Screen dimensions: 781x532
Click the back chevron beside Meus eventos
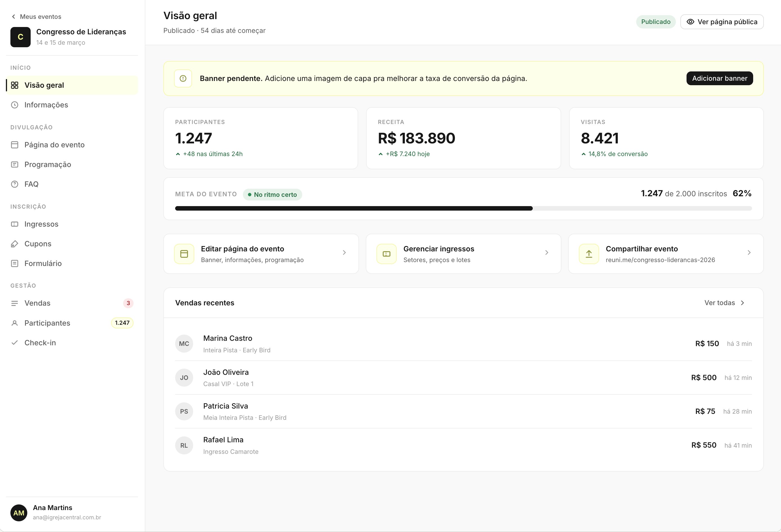(x=13, y=17)
